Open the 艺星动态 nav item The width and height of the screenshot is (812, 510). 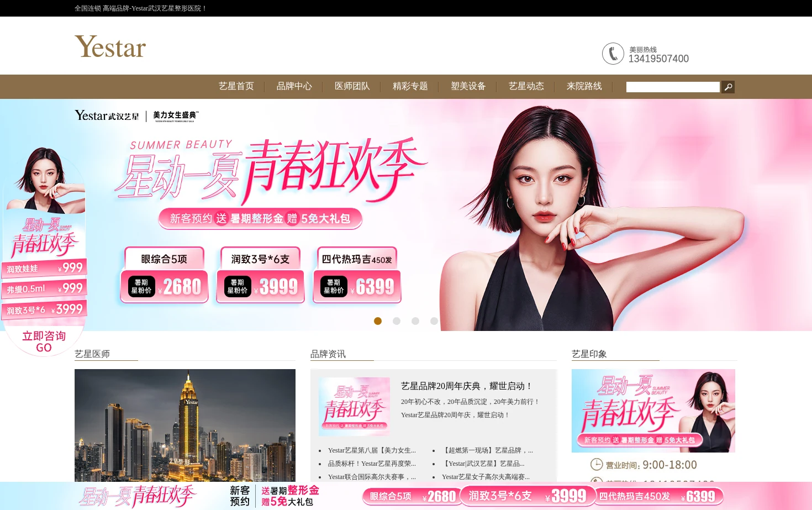coord(526,86)
